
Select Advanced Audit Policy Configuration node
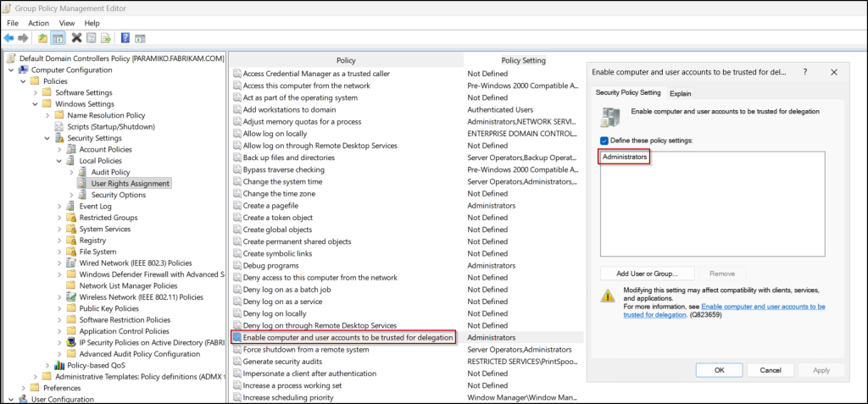tap(140, 354)
